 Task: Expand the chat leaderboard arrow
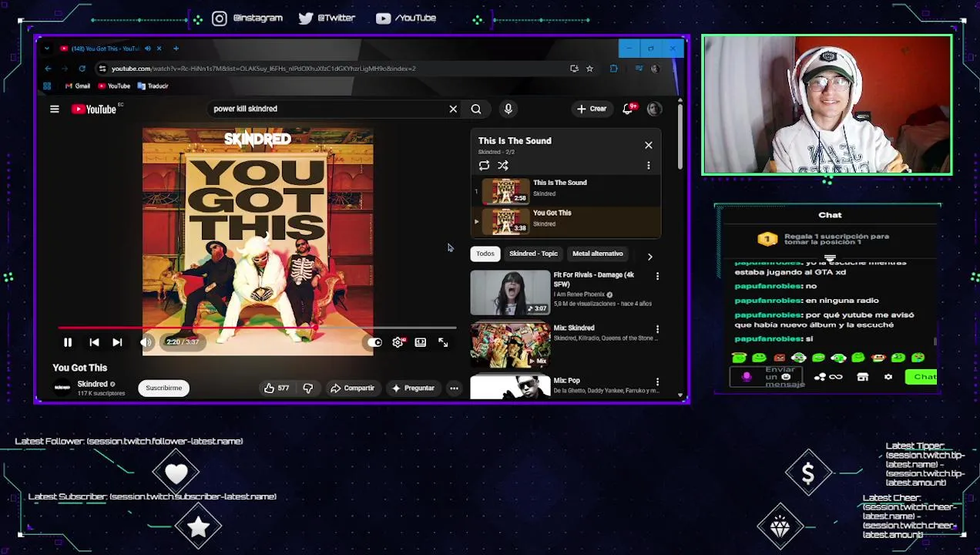coord(830,258)
